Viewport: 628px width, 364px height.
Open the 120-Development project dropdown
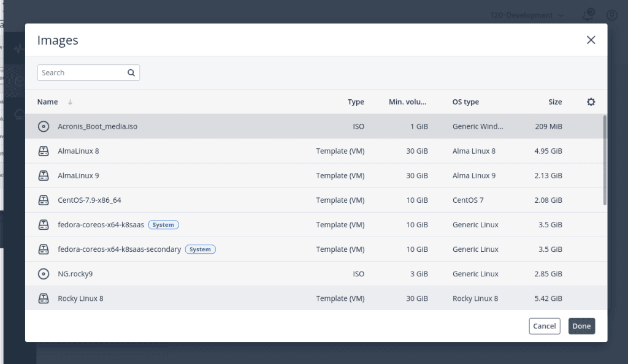(x=527, y=15)
